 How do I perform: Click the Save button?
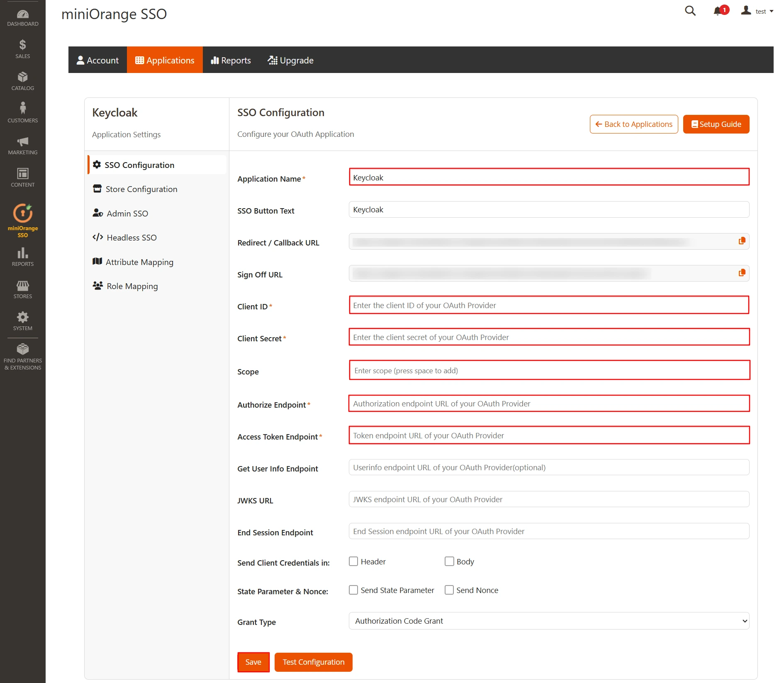pyautogui.click(x=253, y=662)
